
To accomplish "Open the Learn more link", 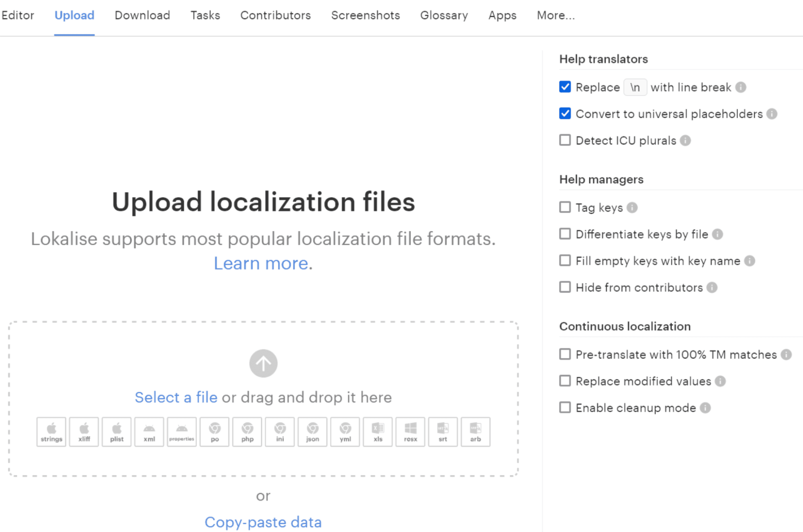I will click(x=261, y=264).
